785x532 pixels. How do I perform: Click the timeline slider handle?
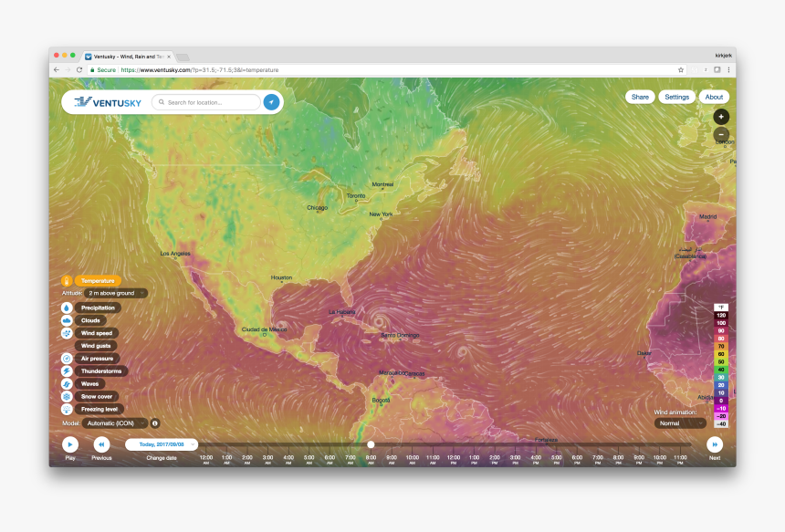371,444
